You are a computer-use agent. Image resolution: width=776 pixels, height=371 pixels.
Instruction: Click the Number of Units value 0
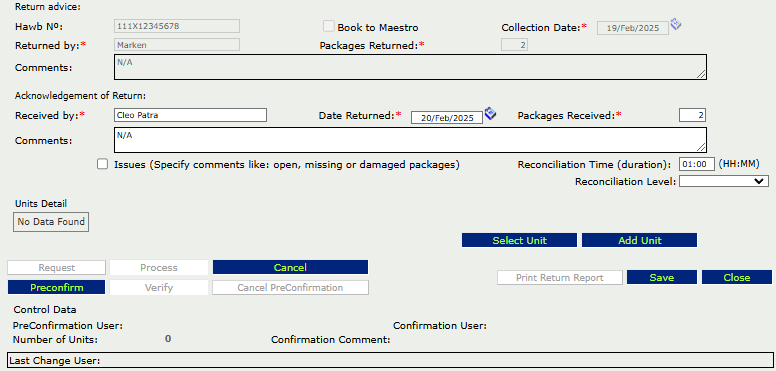[168, 339]
